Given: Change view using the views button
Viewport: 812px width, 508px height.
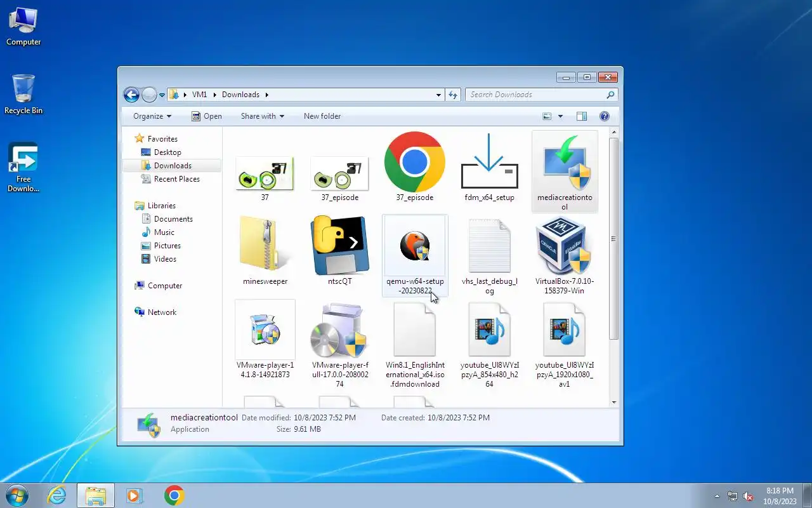Looking at the screenshot, I should 547,116.
